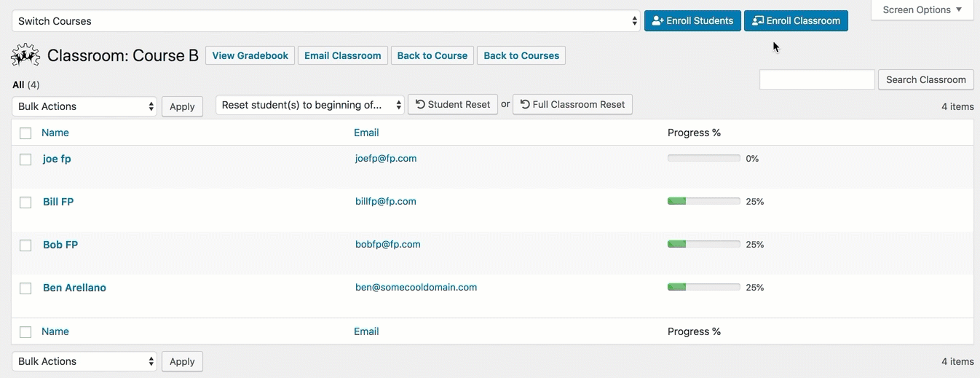Check the checkbox for Bob FP
The width and height of the screenshot is (980, 378).
[25, 245]
